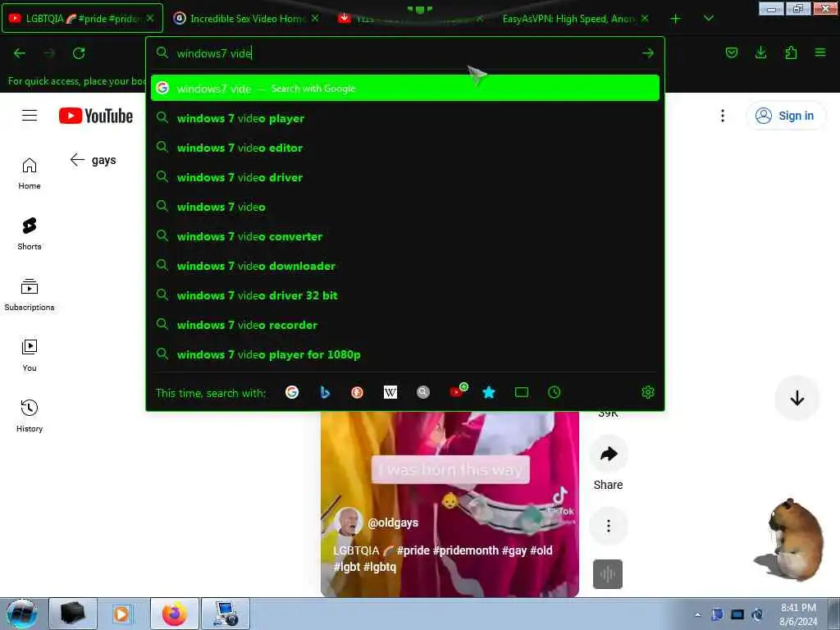
Task: Open Subscriptions in YouTube sidebar
Action: click(30, 294)
